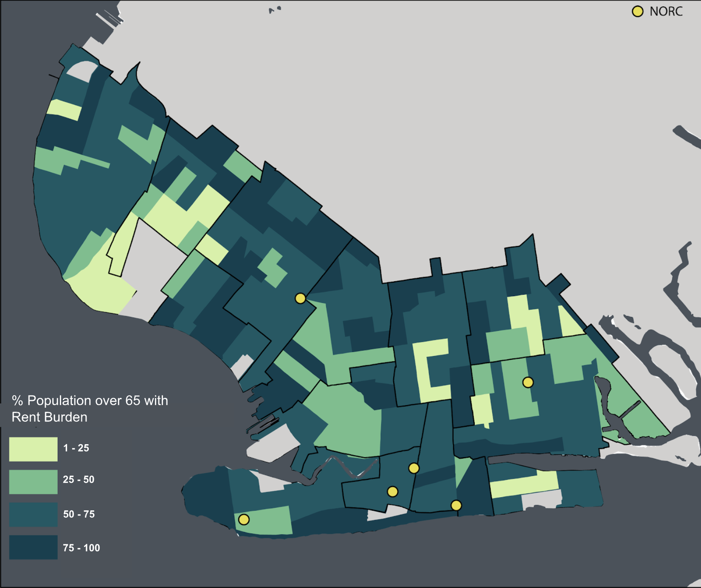
Task: Select the '50 - 75' legend label
Action: 79,514
